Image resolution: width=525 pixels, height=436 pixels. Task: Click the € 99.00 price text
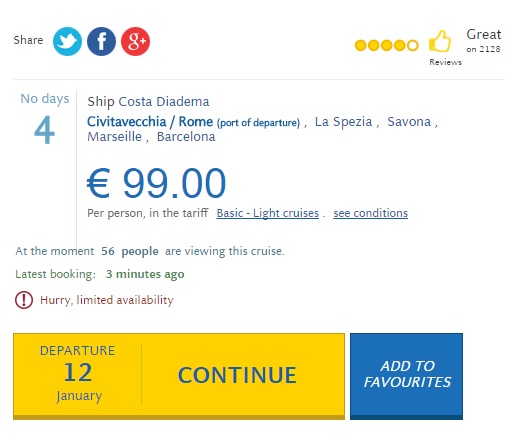pyautogui.click(x=156, y=183)
